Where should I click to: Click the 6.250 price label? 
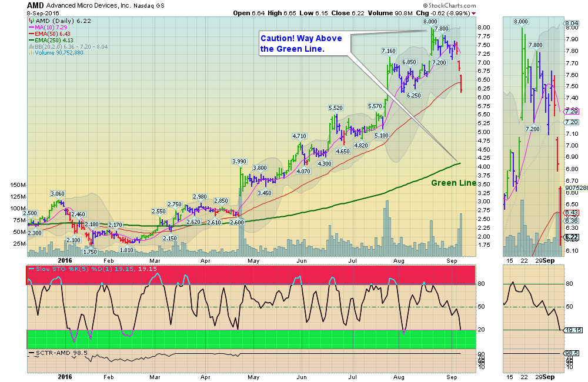point(414,96)
